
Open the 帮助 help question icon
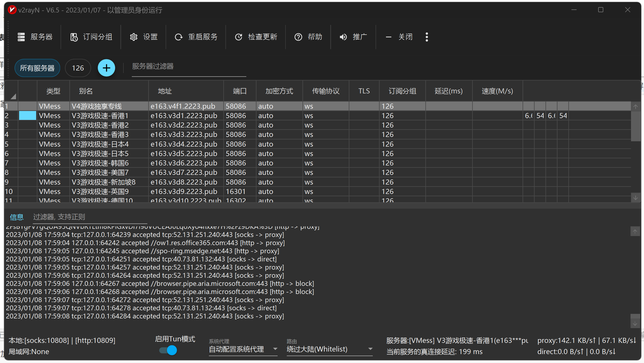[298, 37]
